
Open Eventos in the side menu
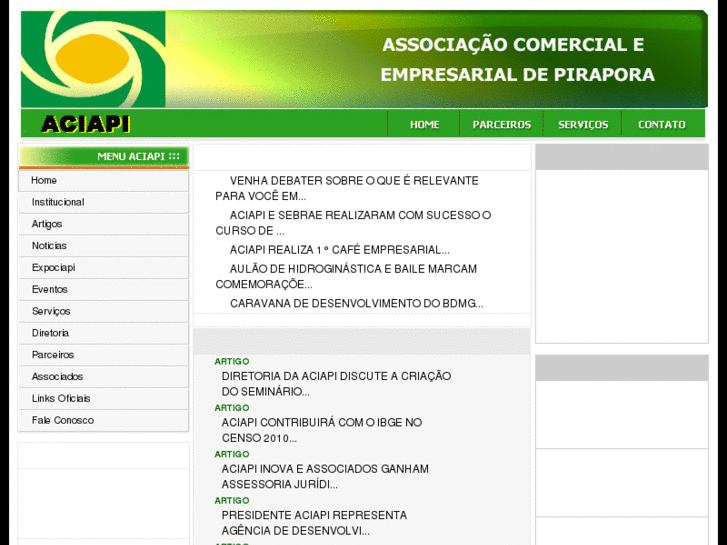point(103,289)
